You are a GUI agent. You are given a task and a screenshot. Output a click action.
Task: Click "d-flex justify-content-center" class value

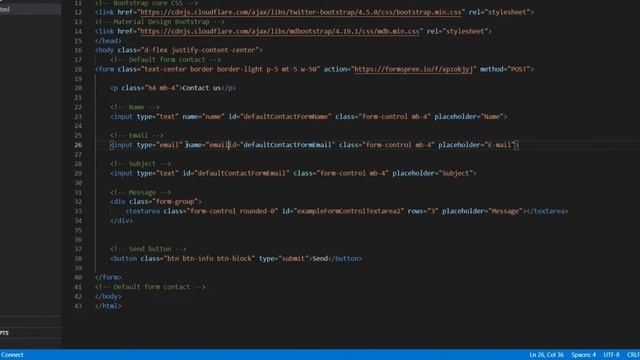point(200,50)
